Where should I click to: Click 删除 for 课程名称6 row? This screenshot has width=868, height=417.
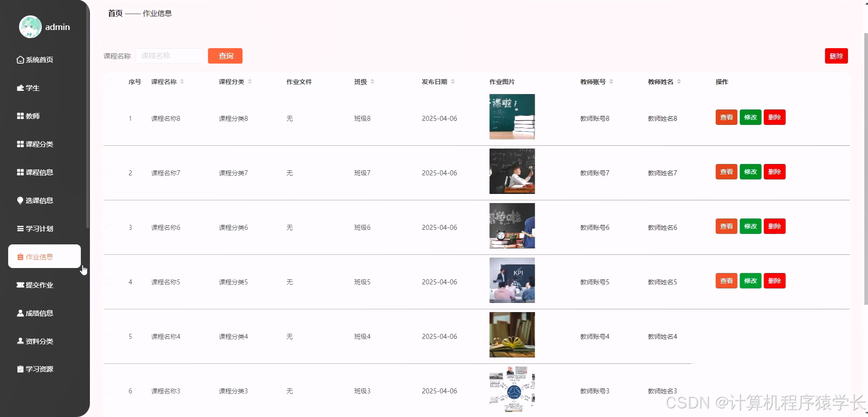(x=774, y=226)
